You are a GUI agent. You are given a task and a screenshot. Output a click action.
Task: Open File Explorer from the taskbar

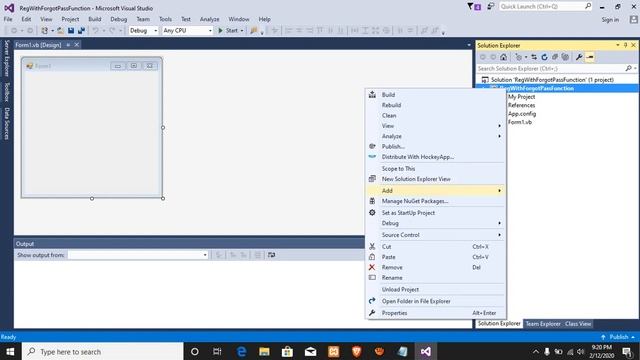(264, 351)
